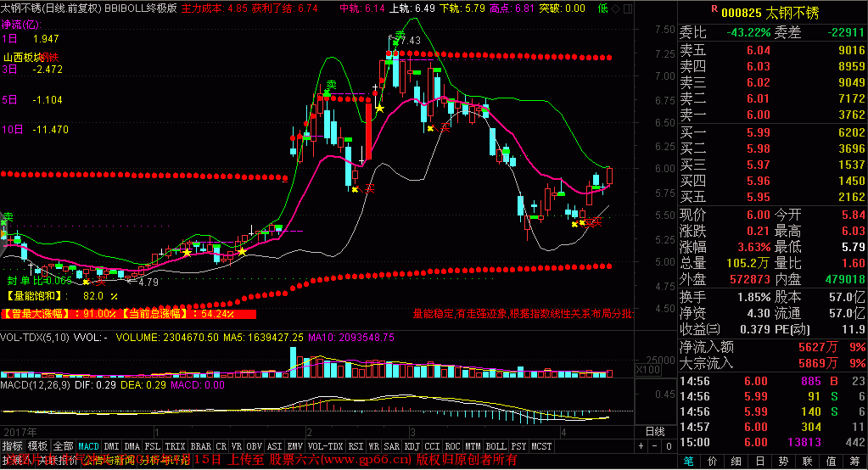Switch to the DMA indicator
The width and height of the screenshot is (868, 470).
132,446
